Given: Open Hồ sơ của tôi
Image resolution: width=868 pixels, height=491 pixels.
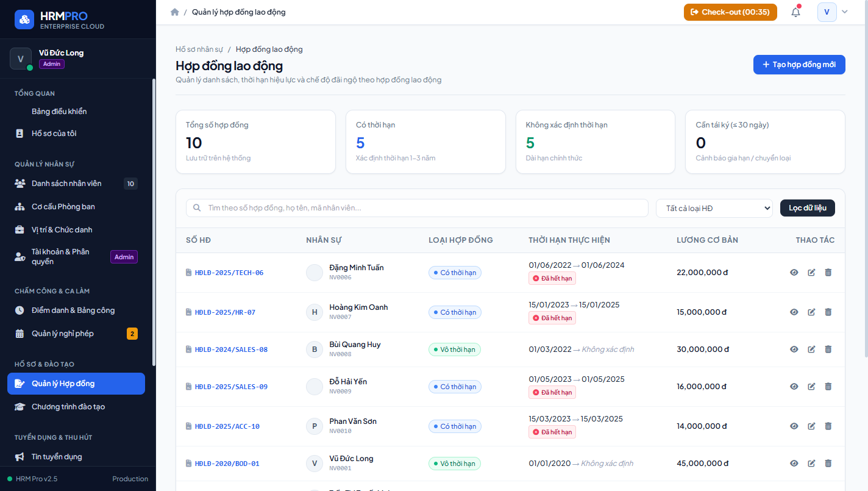Looking at the screenshot, I should [76, 134].
